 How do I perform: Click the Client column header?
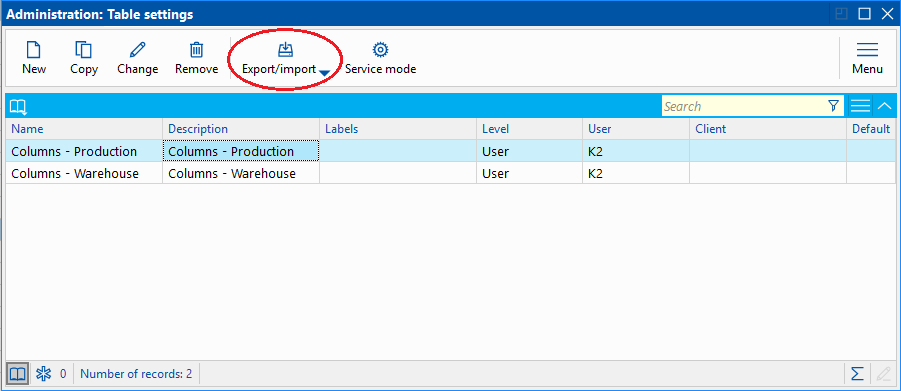tap(768, 129)
